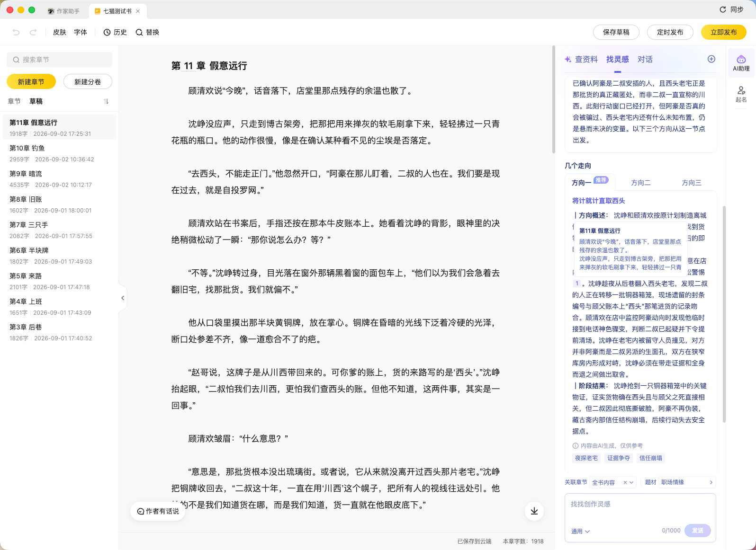Click the 发送 send button
Screen dimensions: 756x550
click(698, 531)
